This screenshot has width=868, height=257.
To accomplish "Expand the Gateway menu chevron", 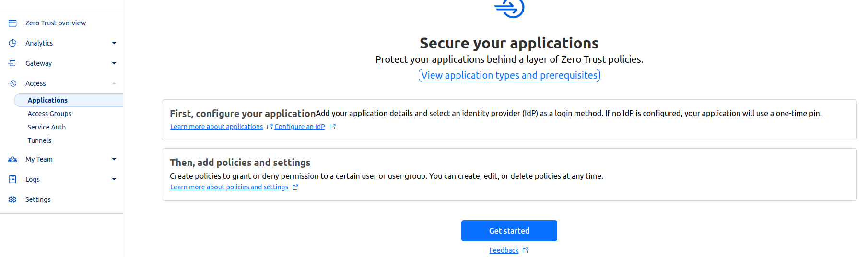I will [x=114, y=63].
